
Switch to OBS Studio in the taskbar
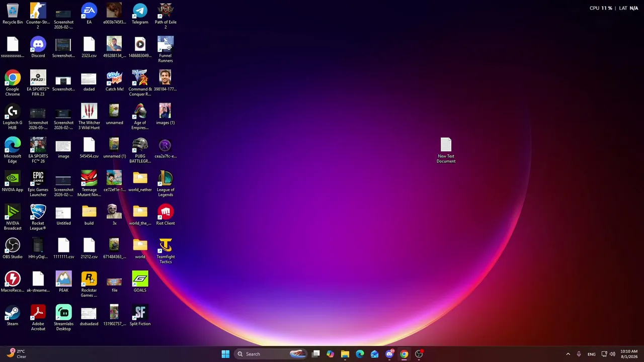(x=419, y=354)
